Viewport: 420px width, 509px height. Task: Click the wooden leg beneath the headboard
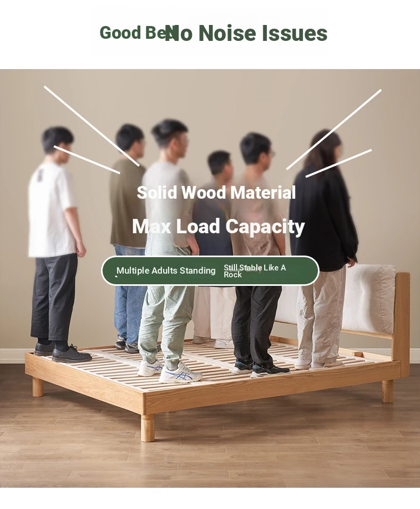[x=387, y=391]
